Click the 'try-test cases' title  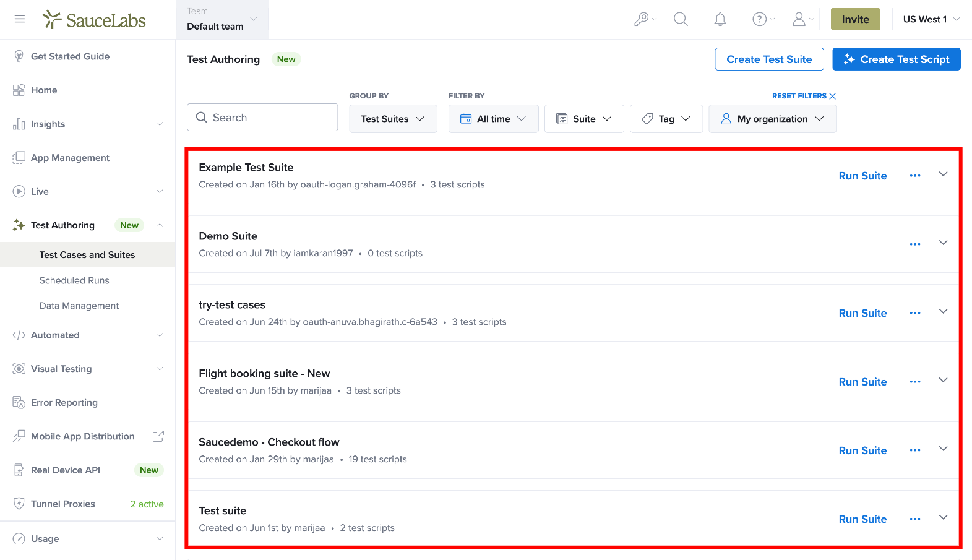232,305
